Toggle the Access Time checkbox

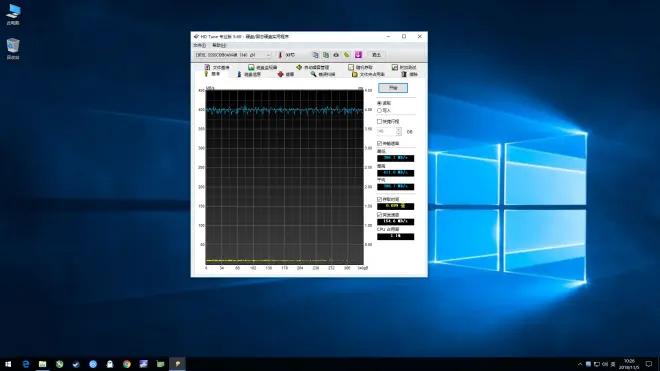380,199
